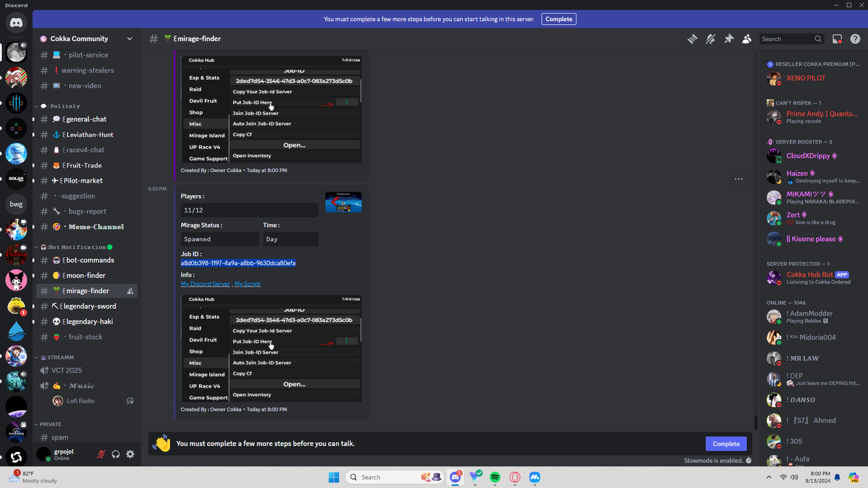Open the legendary-sword channel

[87, 306]
